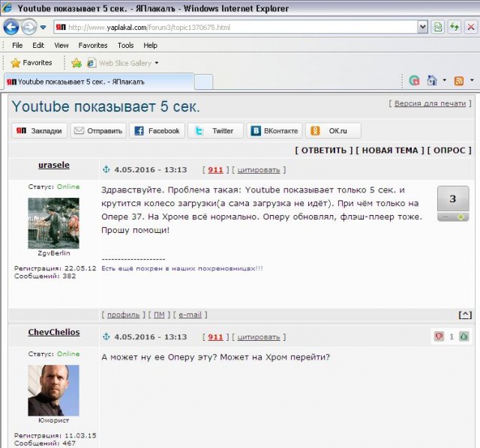Click the Forward navigation arrow

coord(28,27)
